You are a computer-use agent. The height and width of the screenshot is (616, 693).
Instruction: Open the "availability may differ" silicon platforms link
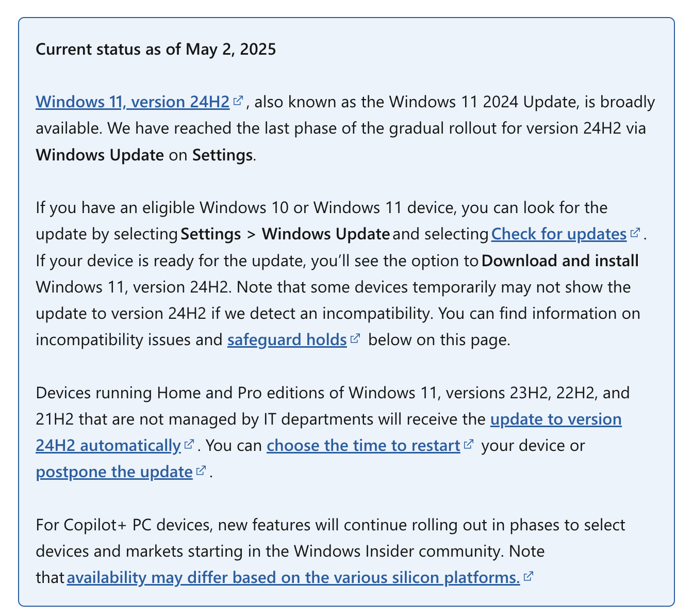(293, 578)
